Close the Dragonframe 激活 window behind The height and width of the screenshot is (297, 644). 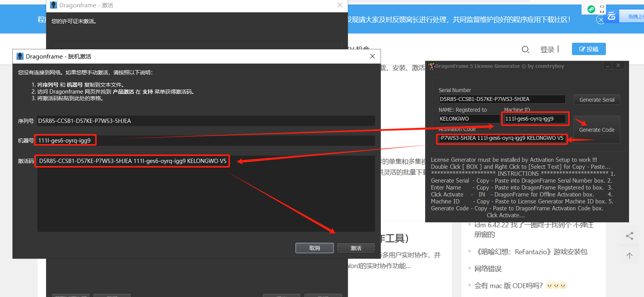(339, 5)
